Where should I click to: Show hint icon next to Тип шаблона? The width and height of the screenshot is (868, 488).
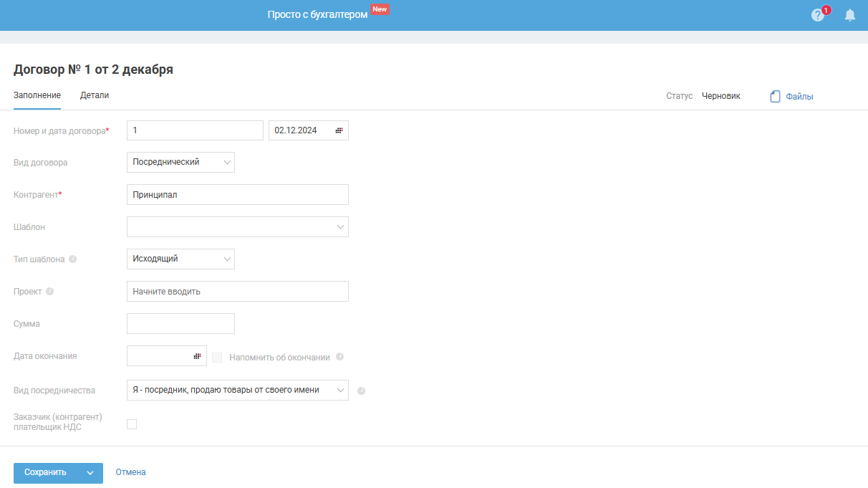[73, 259]
